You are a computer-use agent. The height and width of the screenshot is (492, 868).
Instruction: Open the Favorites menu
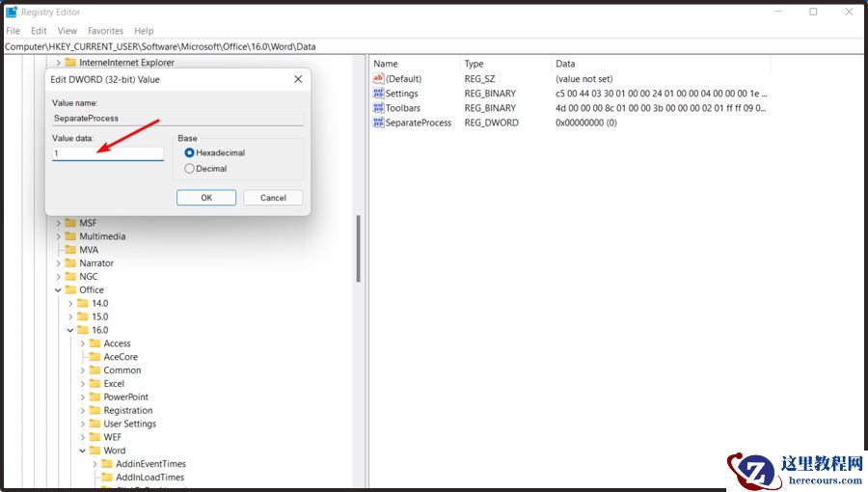pyautogui.click(x=105, y=31)
